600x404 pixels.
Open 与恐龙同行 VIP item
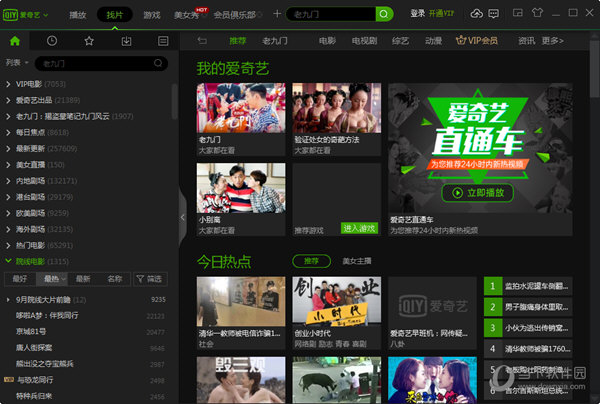[x=34, y=380]
